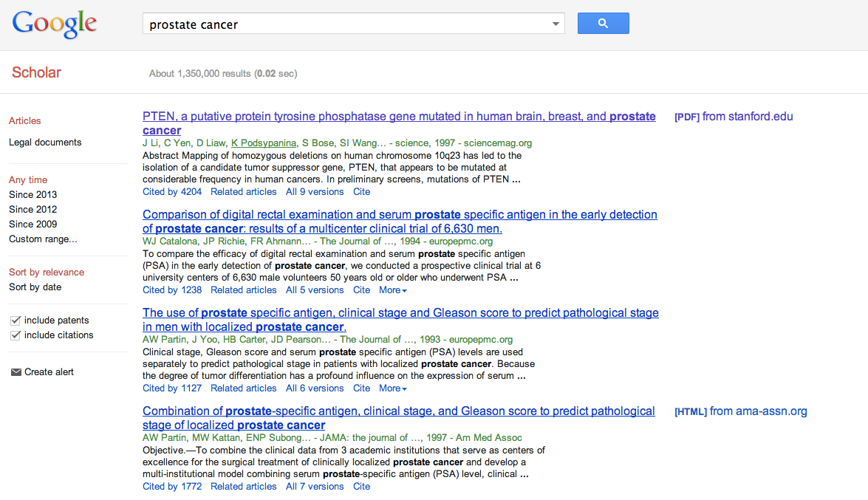
Task: Click Cite next to All 7 versions
Action: coord(361,487)
